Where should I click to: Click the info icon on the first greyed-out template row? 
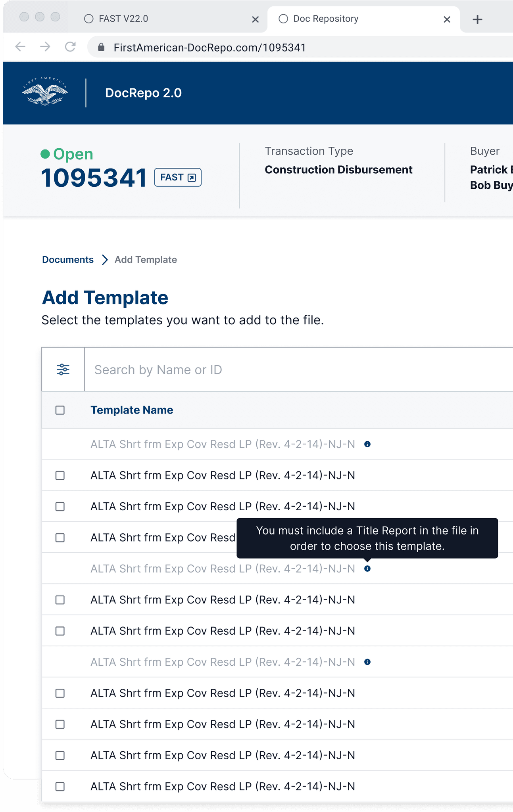point(367,444)
